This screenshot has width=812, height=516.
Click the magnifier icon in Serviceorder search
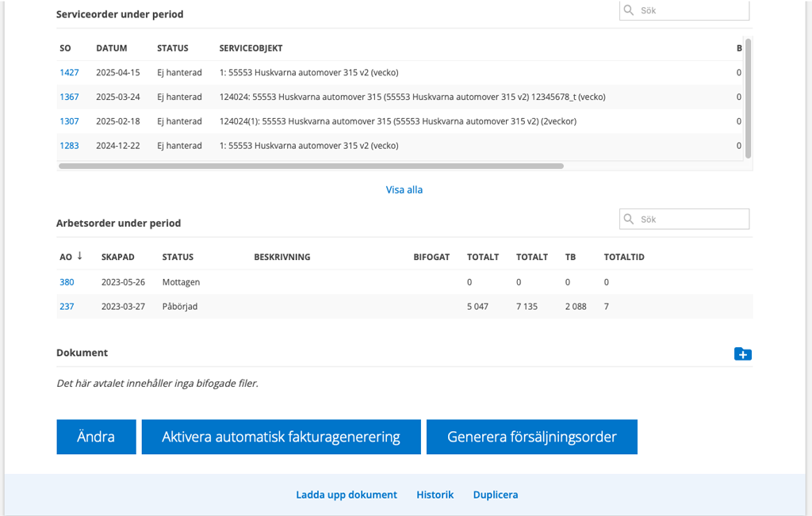point(628,10)
